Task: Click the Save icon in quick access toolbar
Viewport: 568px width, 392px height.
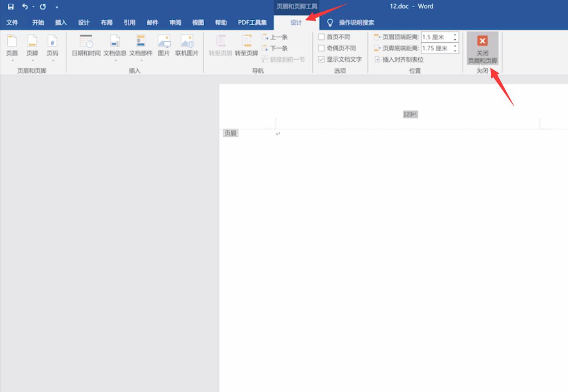Action: coord(11,6)
